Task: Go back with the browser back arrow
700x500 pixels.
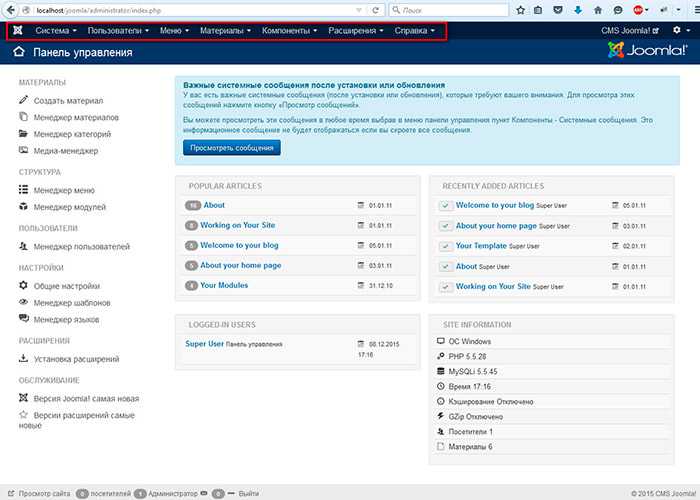Action: [11, 10]
